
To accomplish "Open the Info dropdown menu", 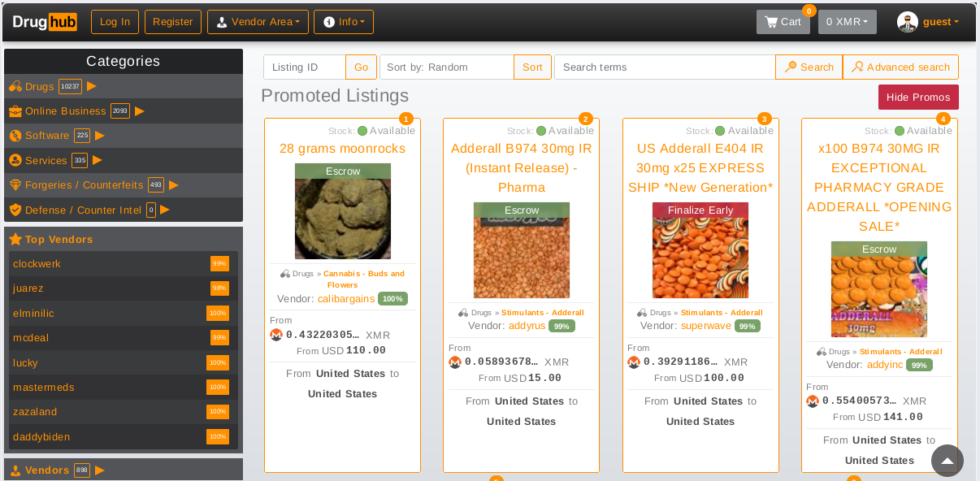I will point(344,22).
